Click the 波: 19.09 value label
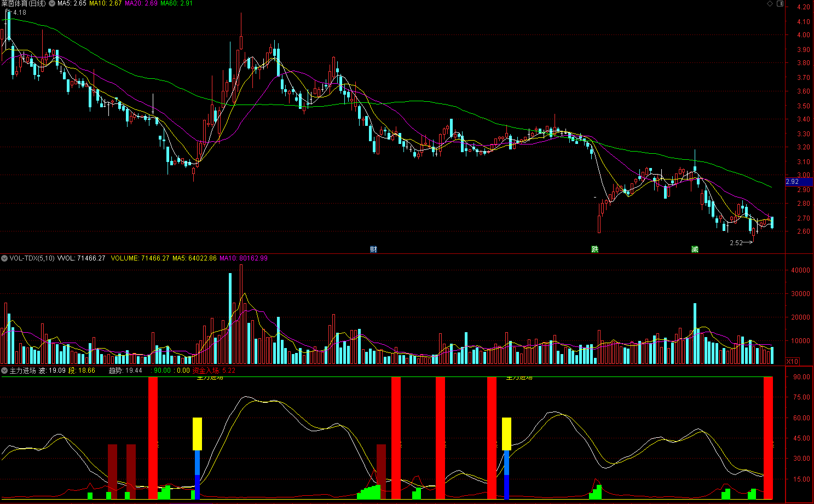Viewport: 814px width, 504px height. (x=52, y=370)
